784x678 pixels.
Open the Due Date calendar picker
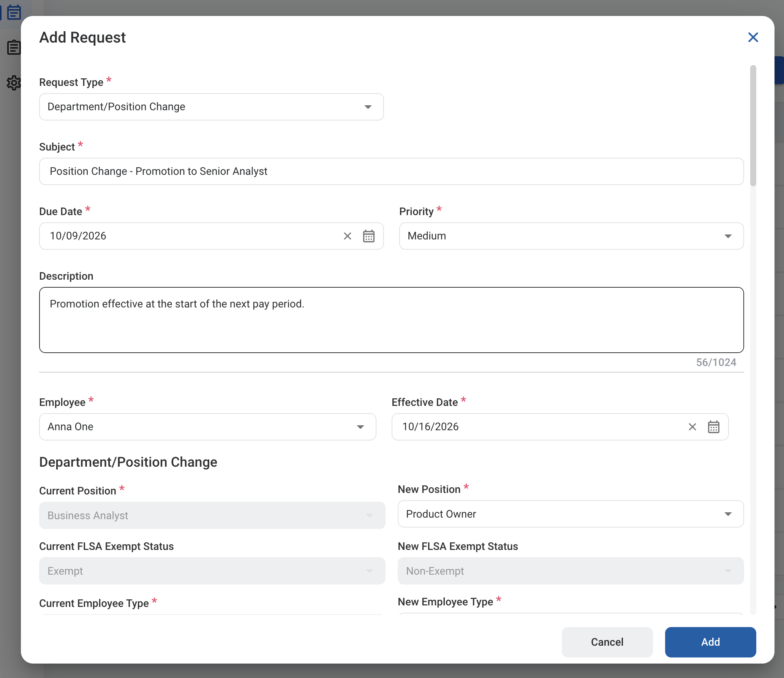368,236
